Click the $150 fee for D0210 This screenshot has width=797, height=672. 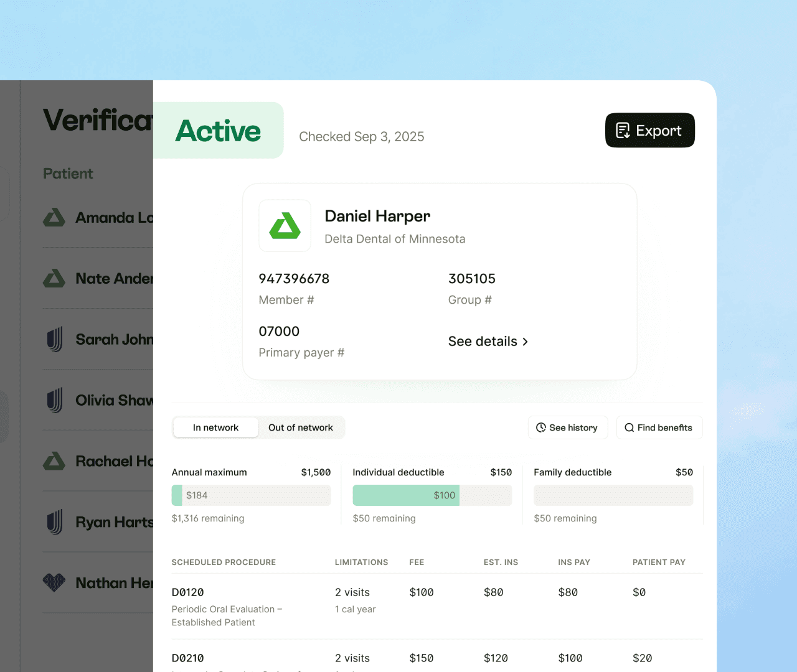pos(422,658)
